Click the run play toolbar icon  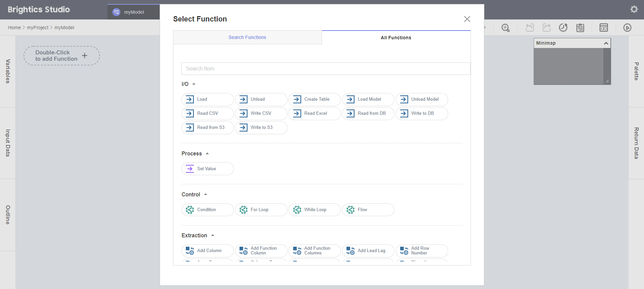click(627, 28)
